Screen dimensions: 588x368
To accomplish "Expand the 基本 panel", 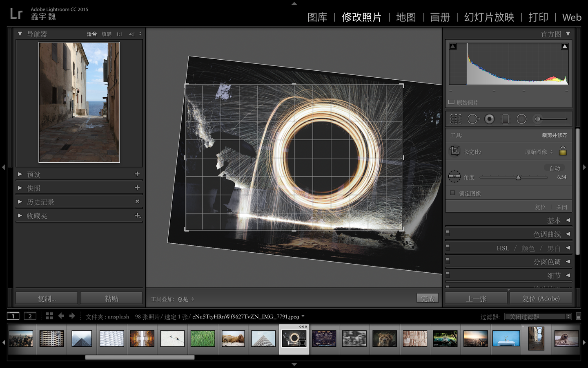I will click(x=568, y=220).
